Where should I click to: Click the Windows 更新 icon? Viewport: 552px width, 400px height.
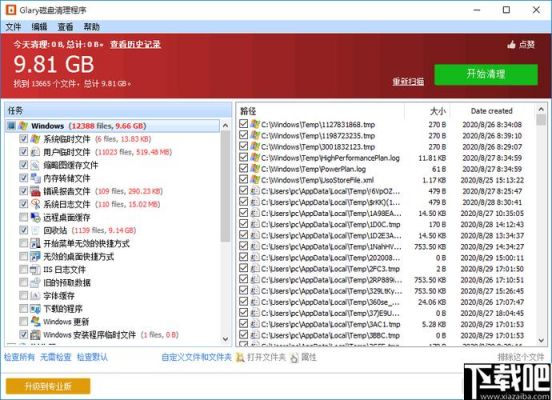35,322
